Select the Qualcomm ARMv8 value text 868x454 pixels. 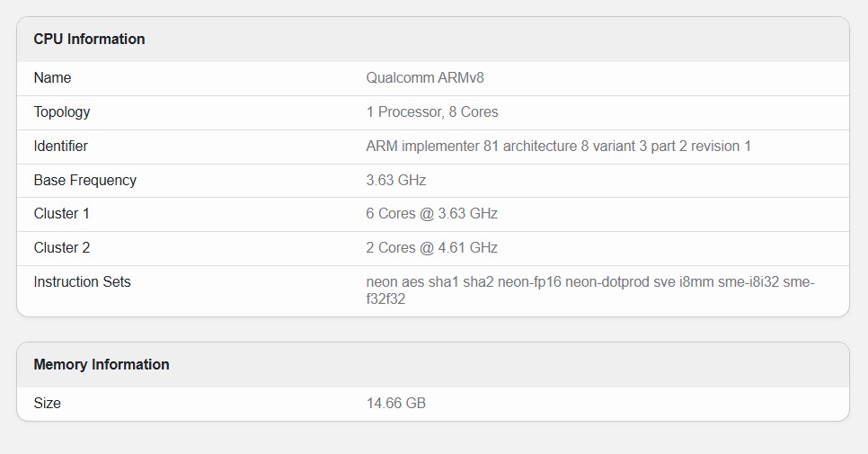[425, 78]
